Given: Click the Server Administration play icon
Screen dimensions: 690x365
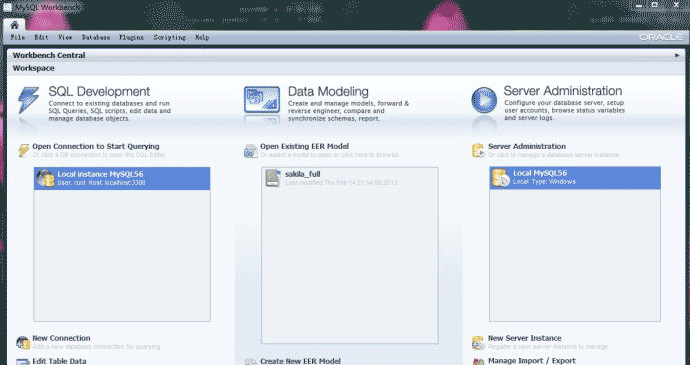Looking at the screenshot, I should (484, 100).
